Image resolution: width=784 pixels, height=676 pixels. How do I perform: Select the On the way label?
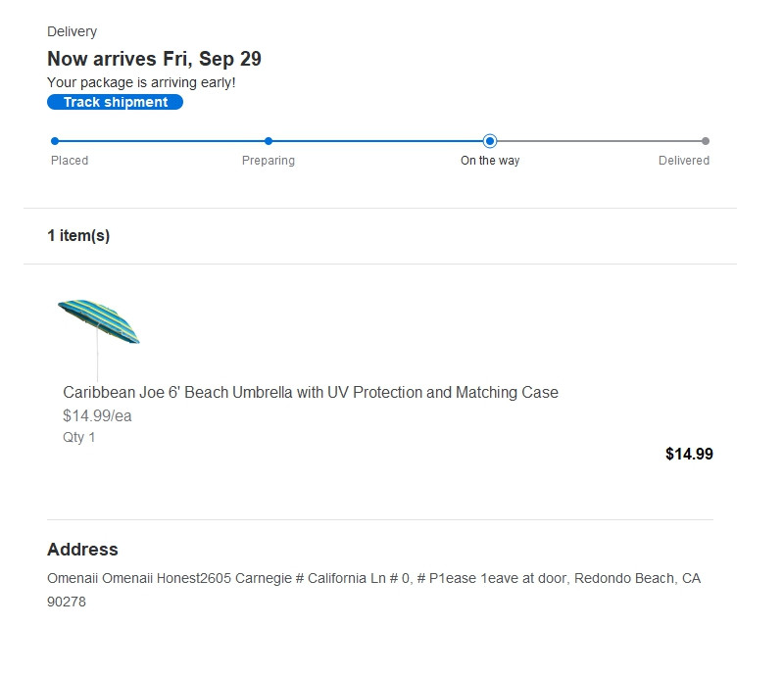click(x=490, y=161)
